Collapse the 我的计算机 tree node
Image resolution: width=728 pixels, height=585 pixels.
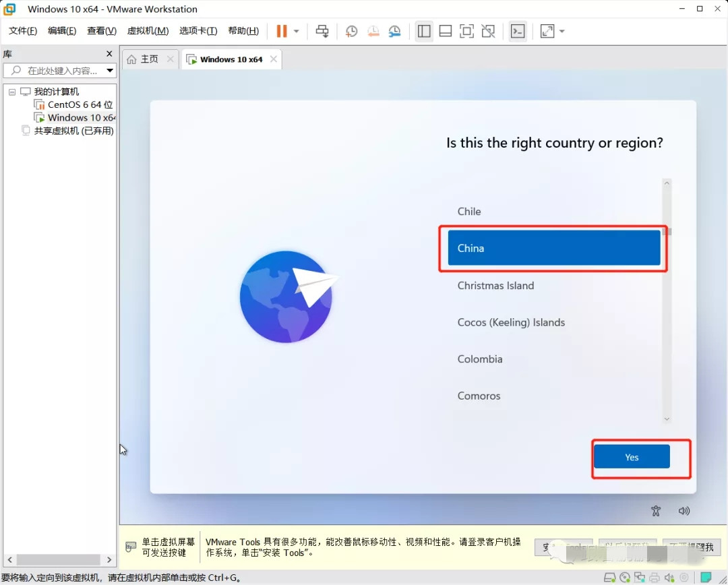point(12,92)
